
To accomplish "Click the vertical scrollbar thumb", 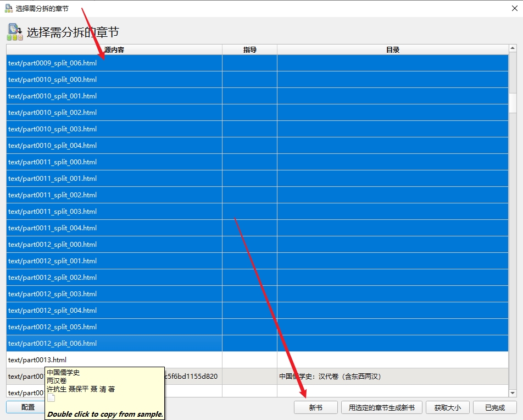I will click(513, 103).
